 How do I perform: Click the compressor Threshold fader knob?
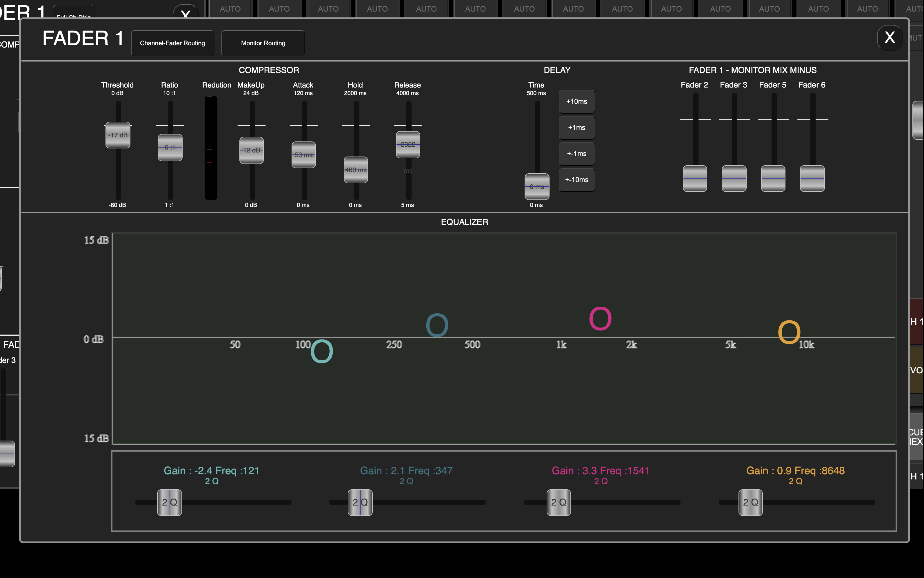click(118, 135)
